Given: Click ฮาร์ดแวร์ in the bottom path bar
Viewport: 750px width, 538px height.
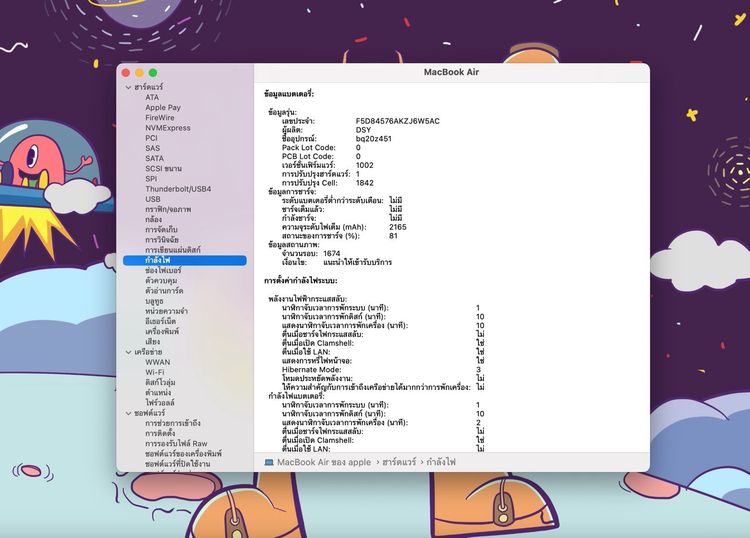Looking at the screenshot, I should (x=399, y=462).
